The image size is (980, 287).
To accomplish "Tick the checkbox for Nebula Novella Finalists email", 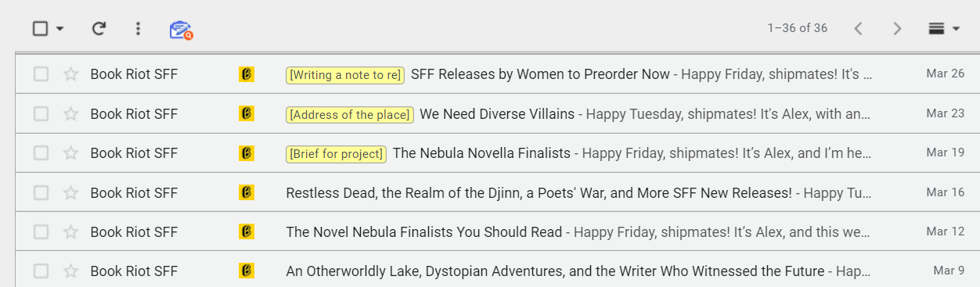I will (41, 152).
